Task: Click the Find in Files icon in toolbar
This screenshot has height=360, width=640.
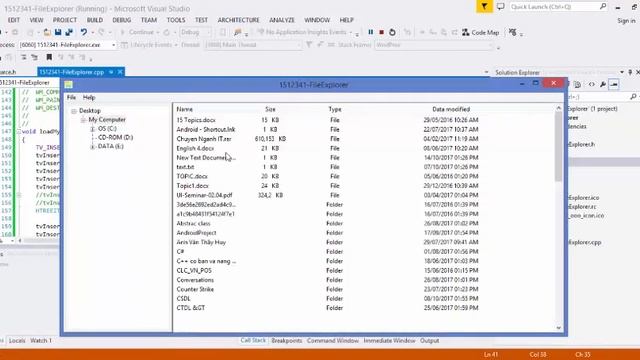Action: click(x=238, y=32)
